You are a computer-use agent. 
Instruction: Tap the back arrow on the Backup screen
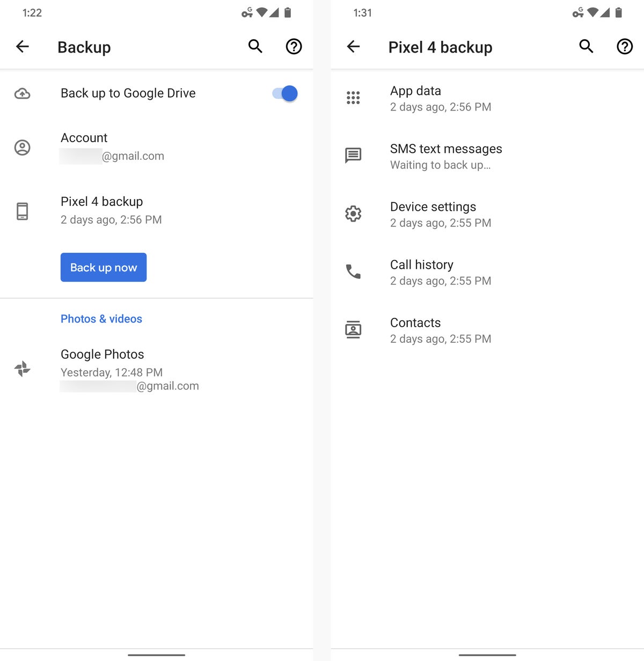pos(22,47)
